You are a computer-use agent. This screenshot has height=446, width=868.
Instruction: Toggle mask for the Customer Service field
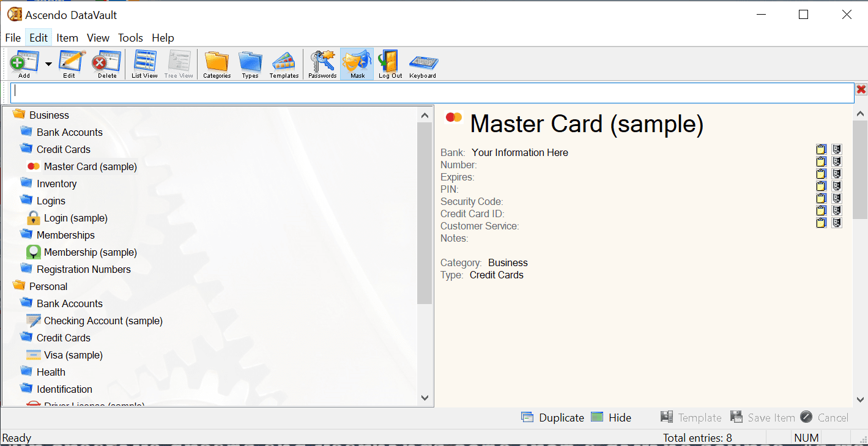pos(837,223)
